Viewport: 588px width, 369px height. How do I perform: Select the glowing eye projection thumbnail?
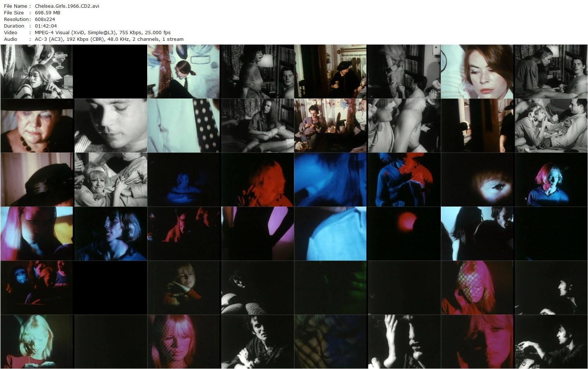click(477, 179)
